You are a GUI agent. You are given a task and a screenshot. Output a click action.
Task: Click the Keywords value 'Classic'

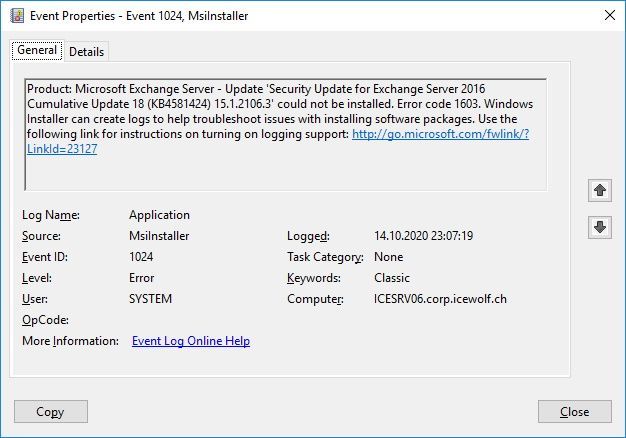coord(392,278)
